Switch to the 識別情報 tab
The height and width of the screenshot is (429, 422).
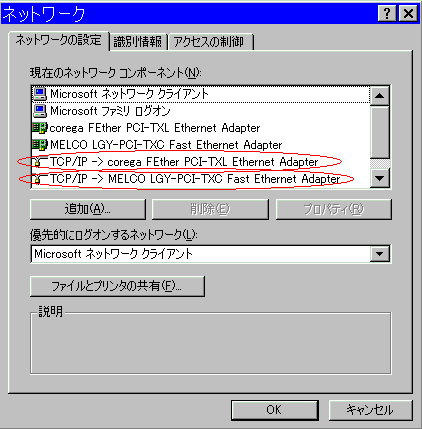click(x=138, y=42)
